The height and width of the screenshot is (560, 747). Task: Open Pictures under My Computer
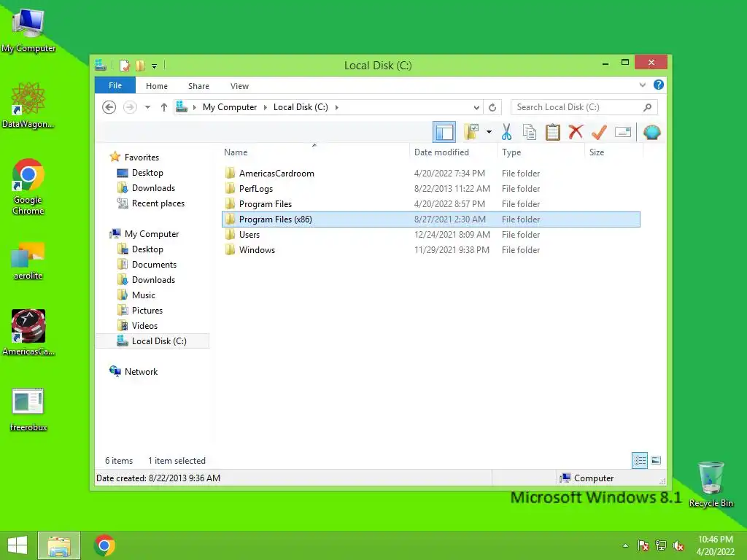coord(147,310)
